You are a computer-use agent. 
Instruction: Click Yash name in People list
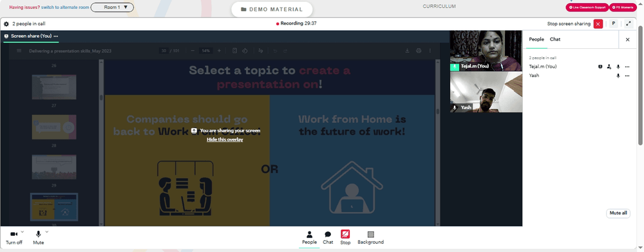click(534, 76)
